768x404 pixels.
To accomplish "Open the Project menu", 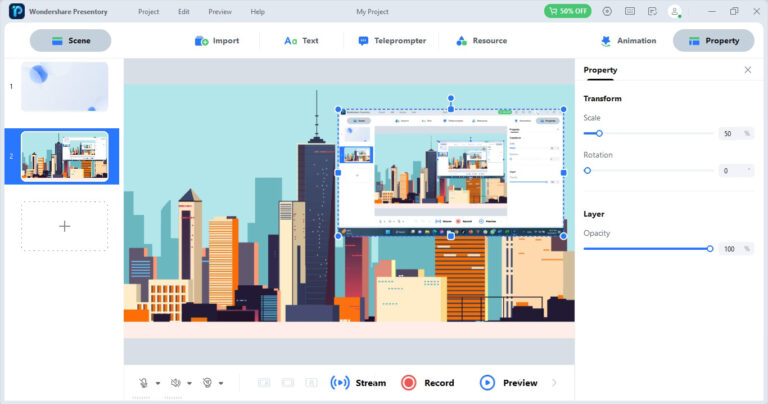I will coord(148,11).
